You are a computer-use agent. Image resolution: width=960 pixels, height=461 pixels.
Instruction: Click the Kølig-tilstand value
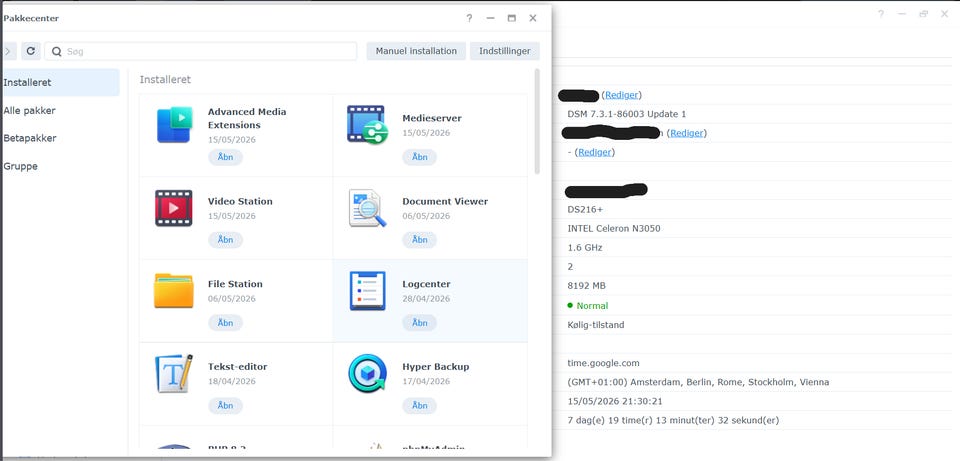point(596,325)
